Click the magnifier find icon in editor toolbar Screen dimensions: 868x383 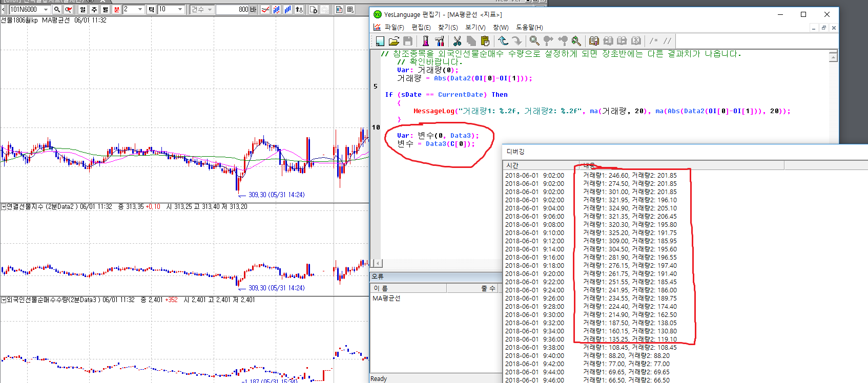point(534,41)
